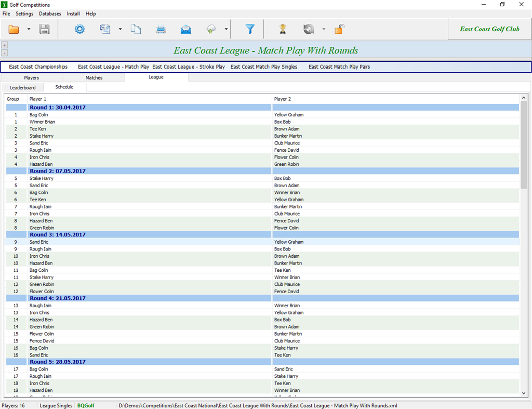Image resolution: width=532 pixels, height=409 pixels.
Task: Toggle the orange padlock icon
Action: [339, 30]
